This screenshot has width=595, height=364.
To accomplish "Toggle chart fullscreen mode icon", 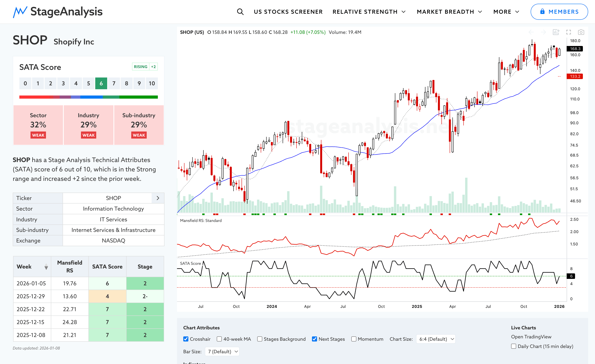I will coord(568,32).
